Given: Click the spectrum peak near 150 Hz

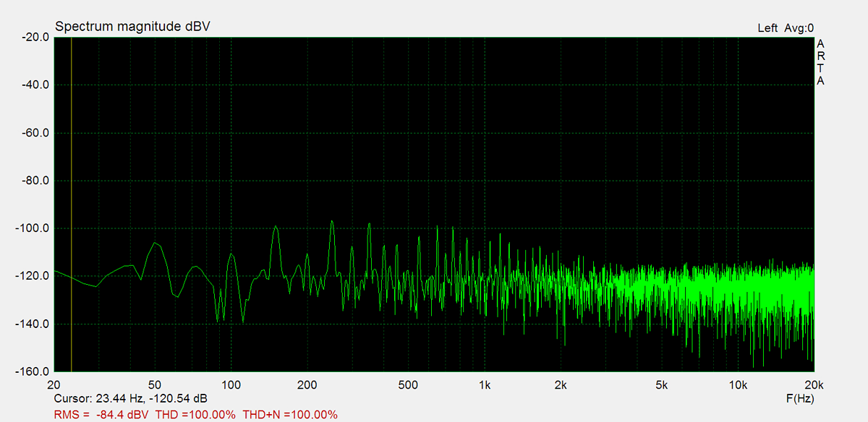Looking at the screenshot, I should (x=276, y=228).
